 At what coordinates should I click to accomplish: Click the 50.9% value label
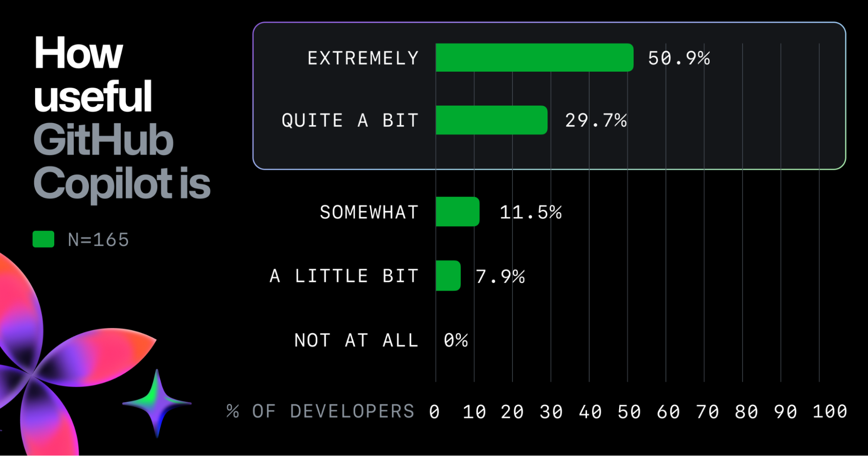[x=679, y=58]
